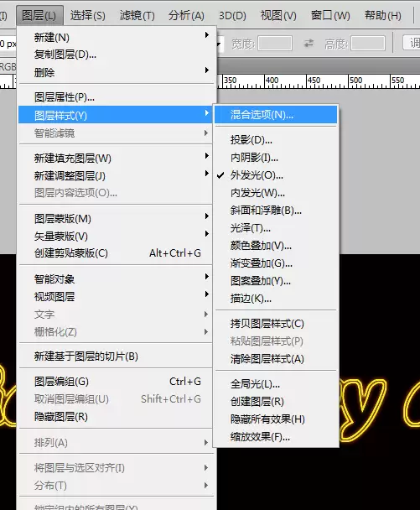The height and width of the screenshot is (510, 420).
Task: Choose 隐藏所有效果(H)
Action: pyautogui.click(x=276, y=419)
